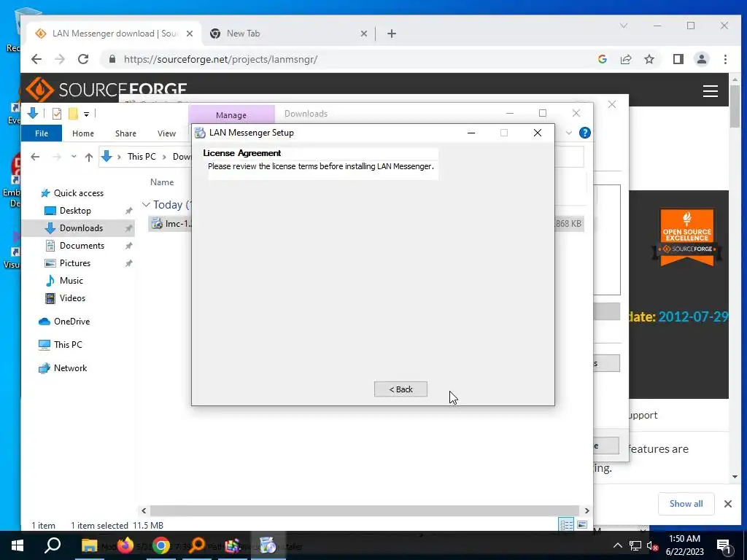Select the Manage tab in File Explorer
This screenshot has width=747, height=560.
(231, 114)
